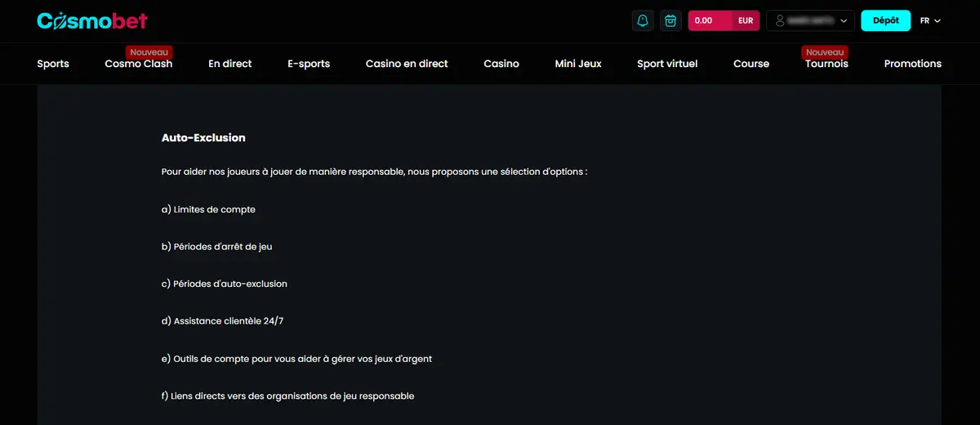Click the user avatar icon

pos(780,20)
